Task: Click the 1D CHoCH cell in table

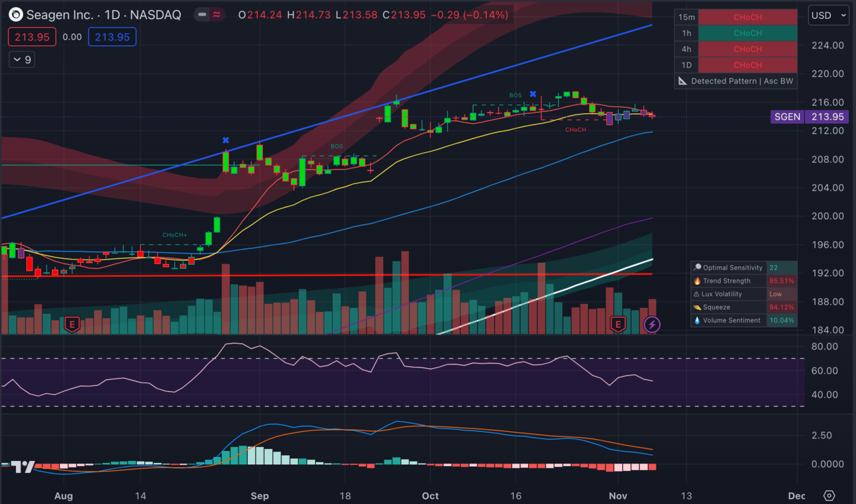Action: coord(747,65)
